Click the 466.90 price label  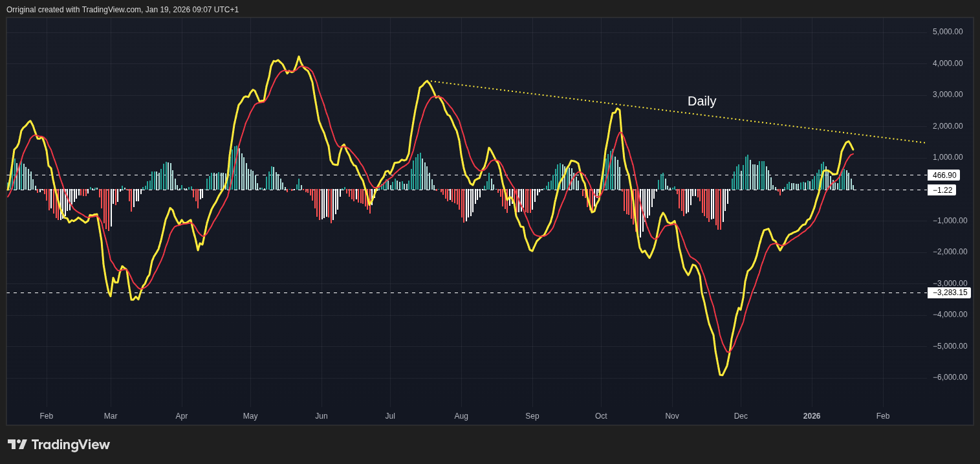944,175
